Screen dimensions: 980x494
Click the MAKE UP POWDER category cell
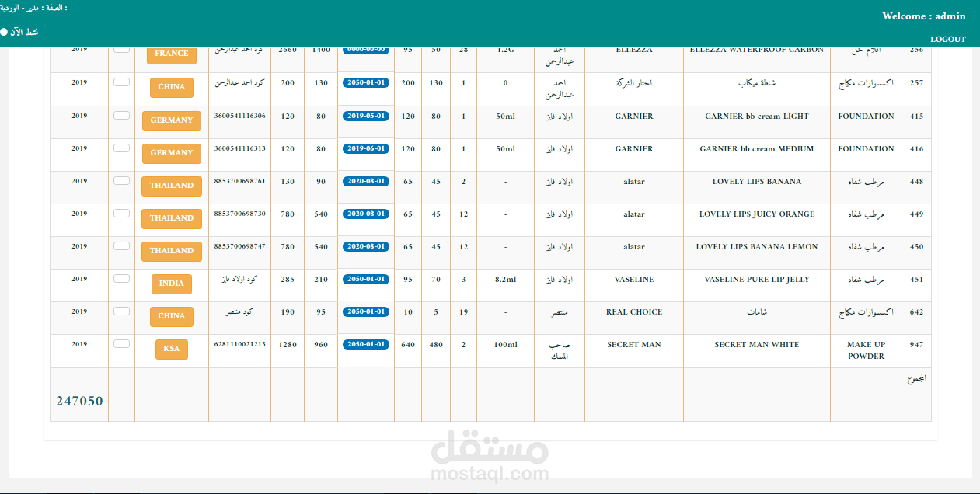point(866,350)
